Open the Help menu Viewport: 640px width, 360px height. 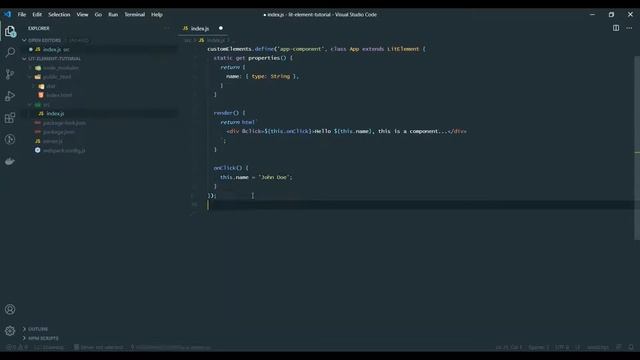(x=157, y=14)
